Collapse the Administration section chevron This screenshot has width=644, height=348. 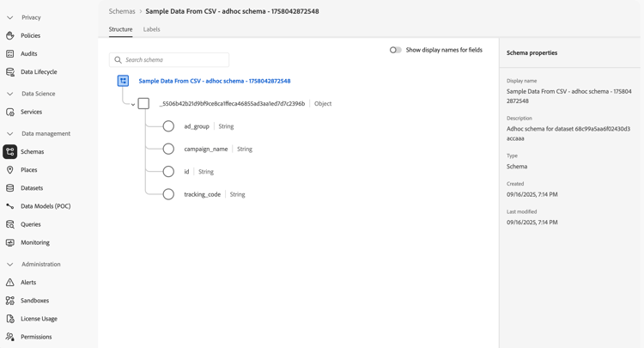coord(9,264)
